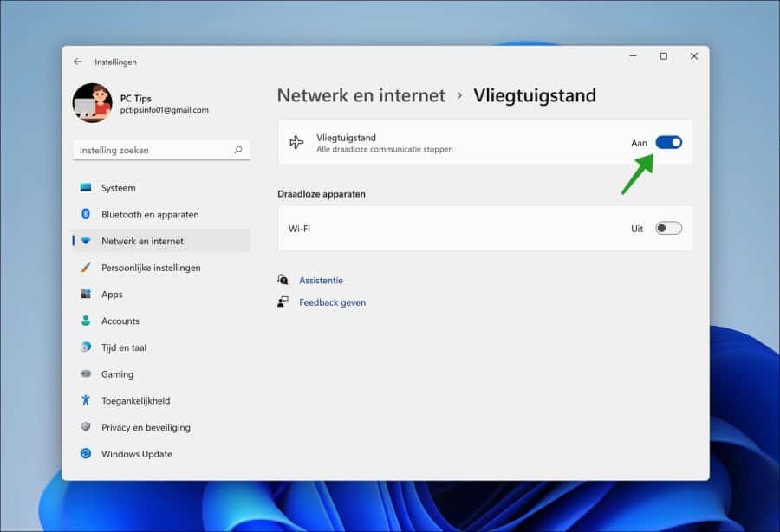
Task: Select Netwerk en internet in sidebar
Action: (x=161, y=241)
